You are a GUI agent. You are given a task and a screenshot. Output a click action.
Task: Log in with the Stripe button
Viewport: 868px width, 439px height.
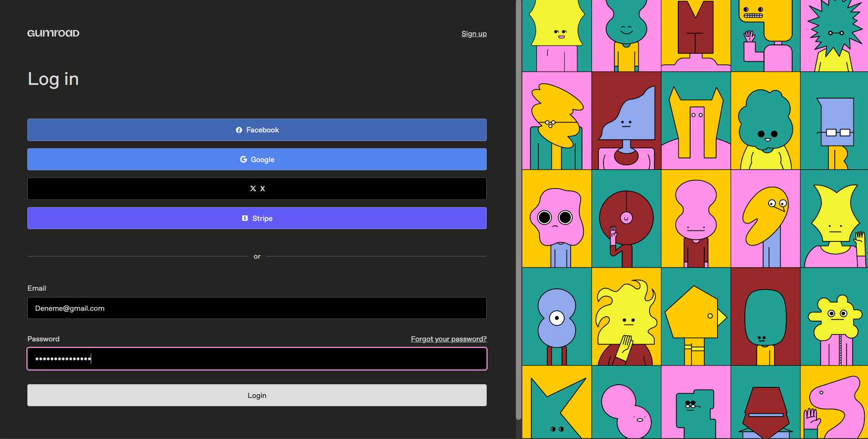click(x=257, y=218)
